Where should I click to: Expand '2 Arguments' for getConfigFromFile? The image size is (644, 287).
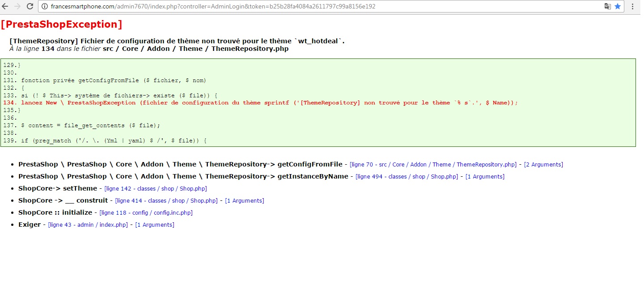[543, 165]
